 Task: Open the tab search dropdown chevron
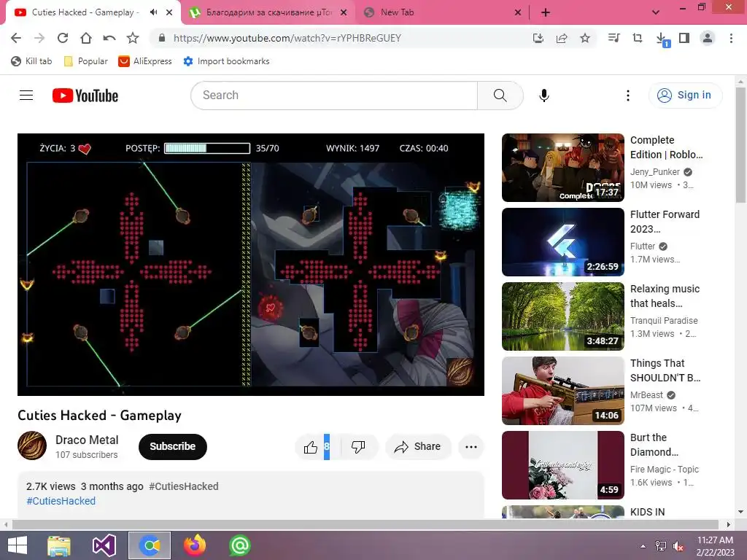pyautogui.click(x=656, y=12)
